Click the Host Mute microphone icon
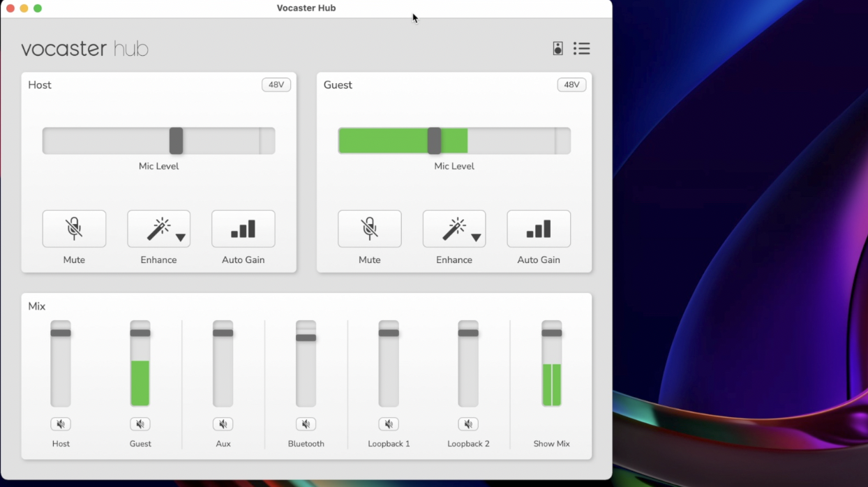The height and width of the screenshot is (487, 868). [x=74, y=229]
